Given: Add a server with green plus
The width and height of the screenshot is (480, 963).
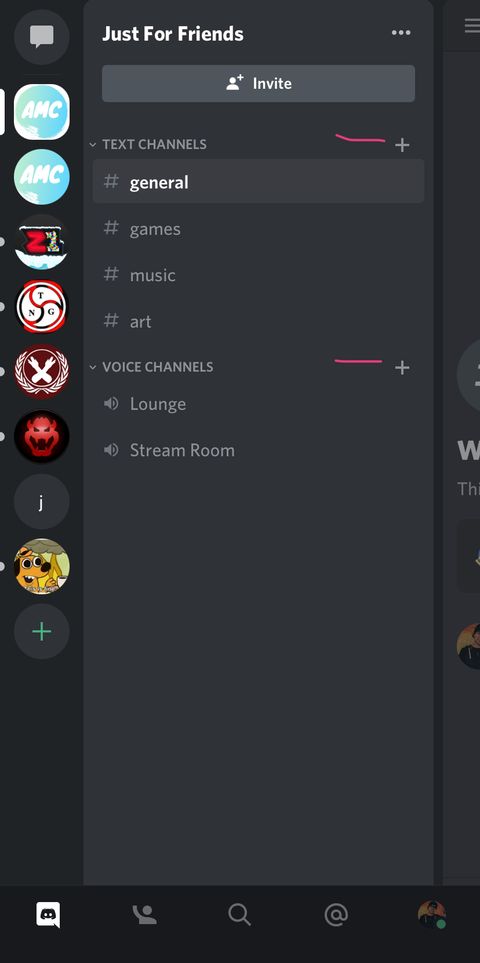Looking at the screenshot, I should click(x=41, y=631).
